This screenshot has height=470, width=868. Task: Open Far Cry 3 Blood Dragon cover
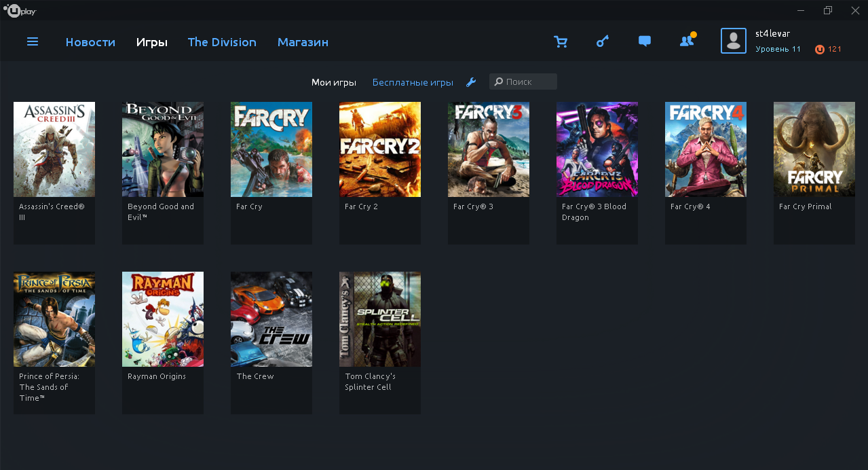(x=597, y=149)
